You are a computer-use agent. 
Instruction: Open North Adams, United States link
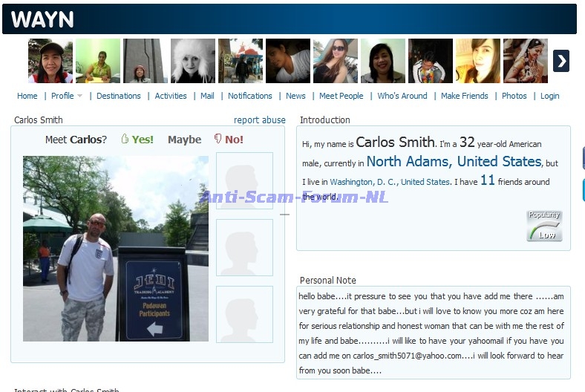point(454,162)
